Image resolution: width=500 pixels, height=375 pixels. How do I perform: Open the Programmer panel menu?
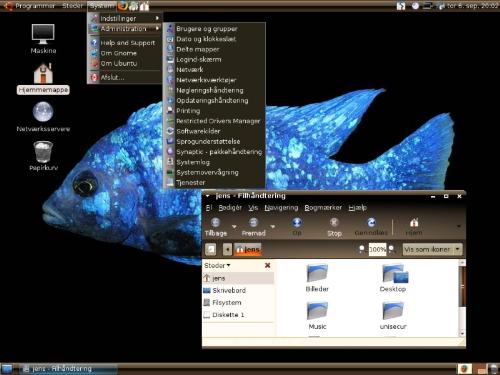coord(30,6)
